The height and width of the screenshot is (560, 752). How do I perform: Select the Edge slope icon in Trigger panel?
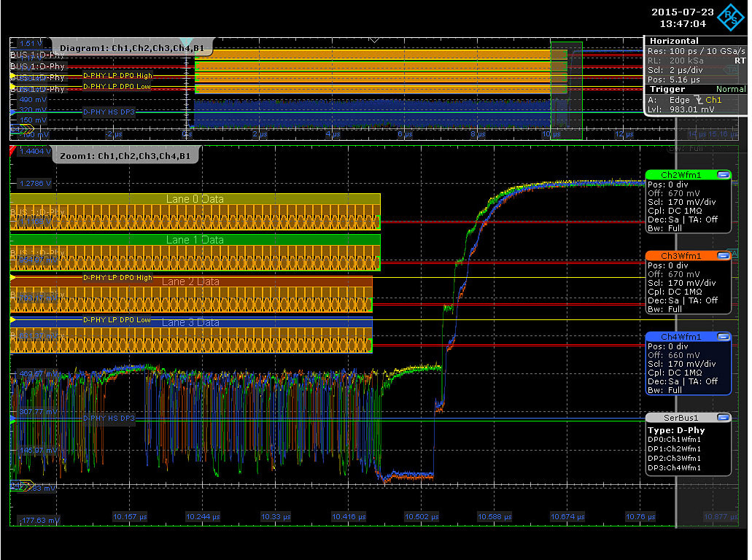[699, 100]
